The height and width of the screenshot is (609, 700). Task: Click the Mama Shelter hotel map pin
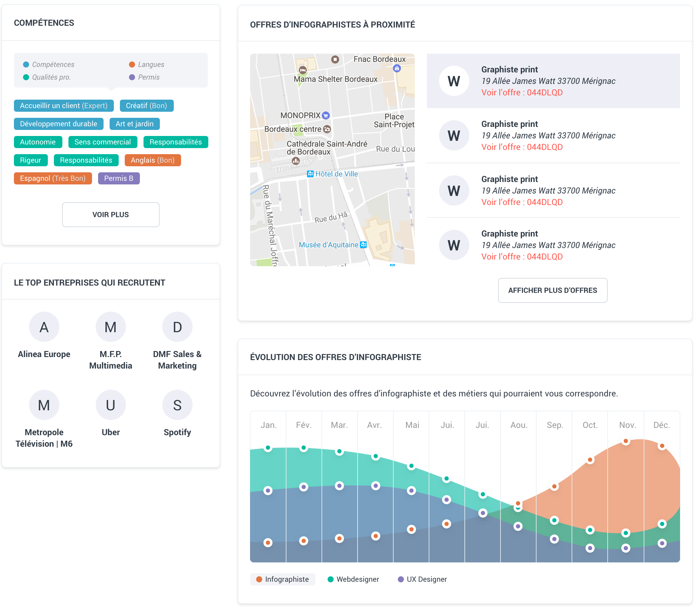tap(302, 70)
